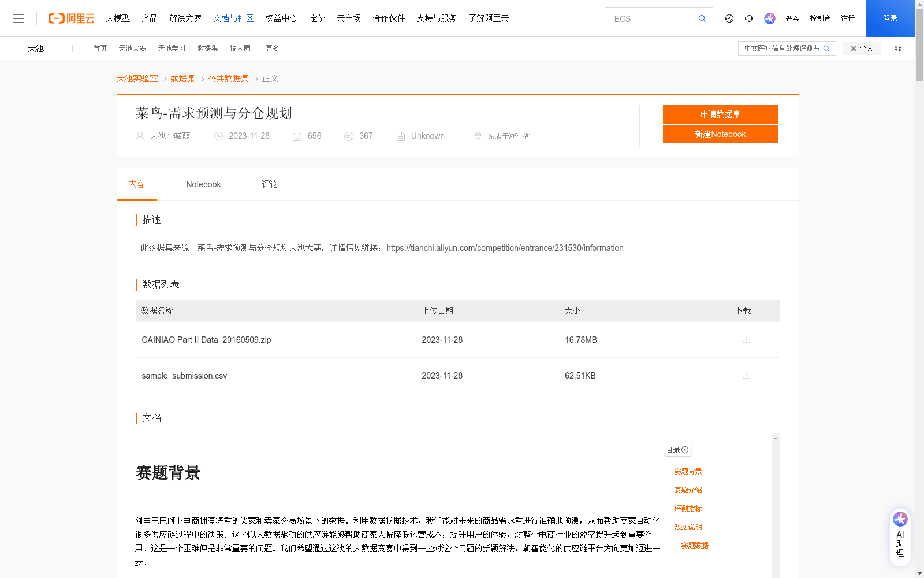The height and width of the screenshot is (578, 924).
Task: Toggle the 个人 personal filter
Action: pyautogui.click(x=862, y=49)
